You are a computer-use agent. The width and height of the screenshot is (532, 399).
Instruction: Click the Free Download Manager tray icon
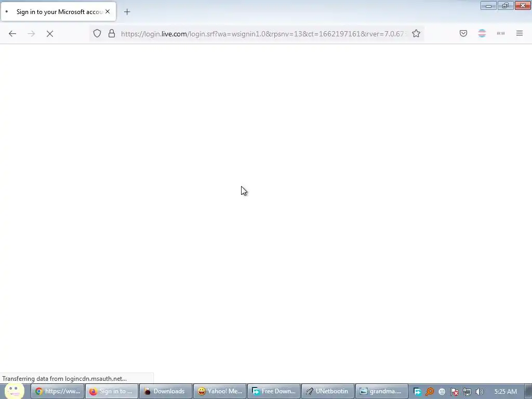pos(418,392)
